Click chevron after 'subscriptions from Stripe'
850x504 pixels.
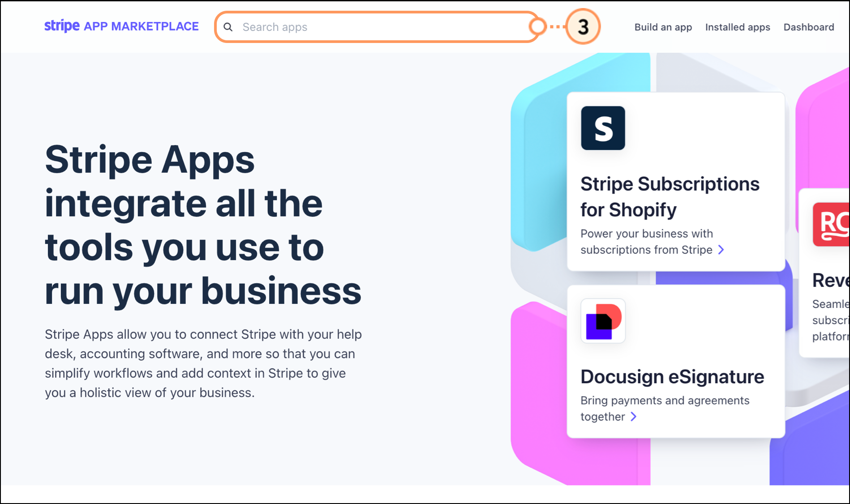[721, 250]
